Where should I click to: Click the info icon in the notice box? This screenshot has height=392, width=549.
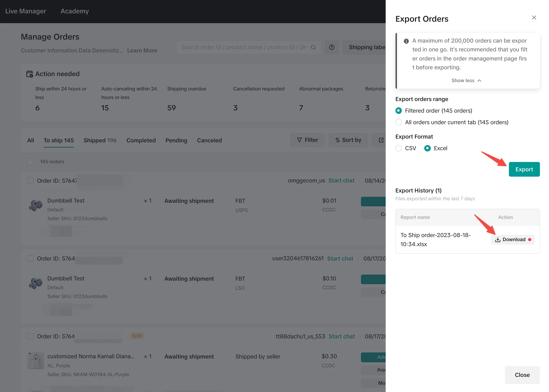point(406,41)
